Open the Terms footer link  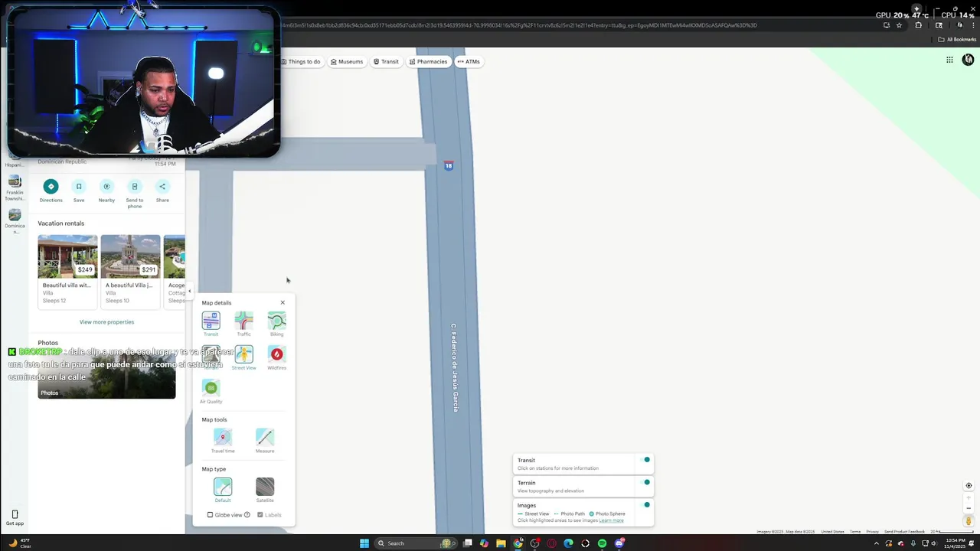point(854,531)
